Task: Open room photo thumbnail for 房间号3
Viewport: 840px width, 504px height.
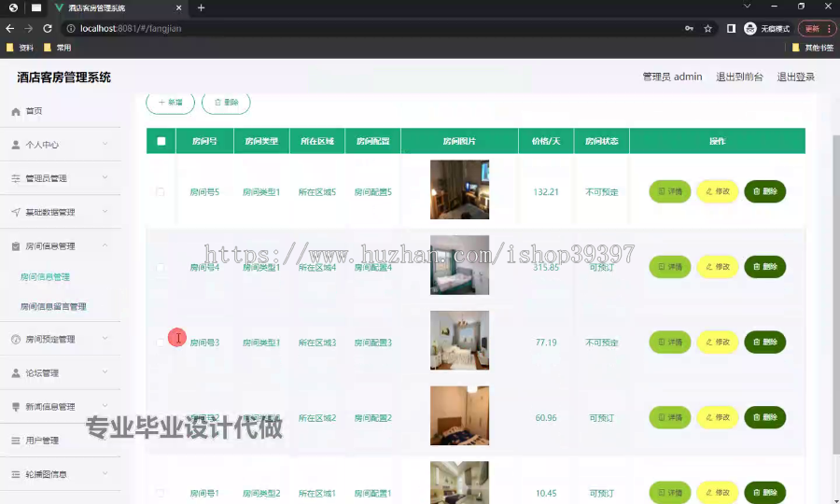Action: (459, 340)
